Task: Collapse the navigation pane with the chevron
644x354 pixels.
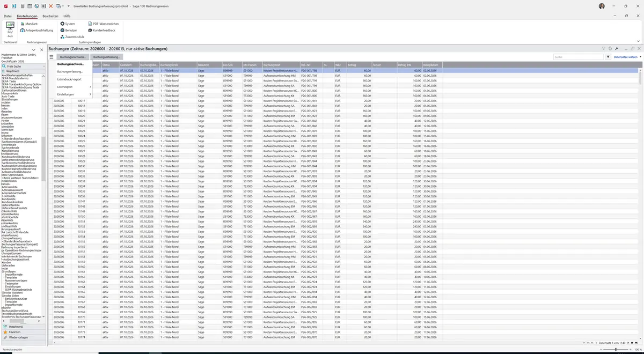Action: click(x=34, y=50)
